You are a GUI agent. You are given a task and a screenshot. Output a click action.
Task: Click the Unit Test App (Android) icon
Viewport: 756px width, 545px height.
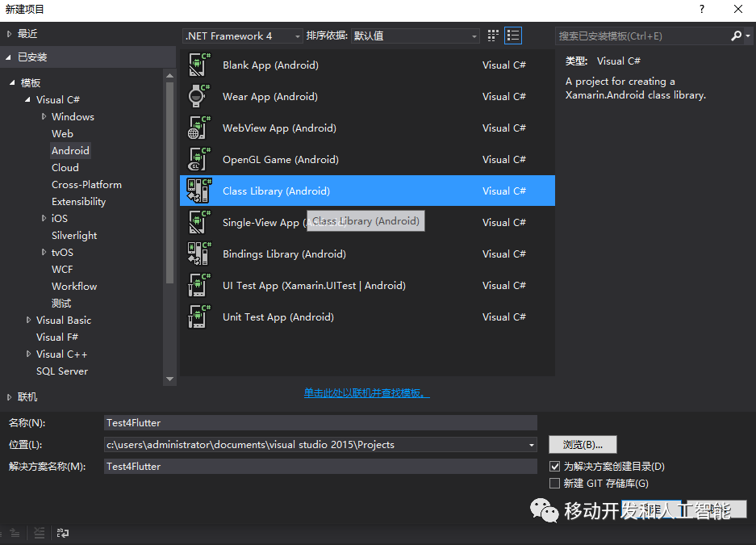click(x=199, y=317)
